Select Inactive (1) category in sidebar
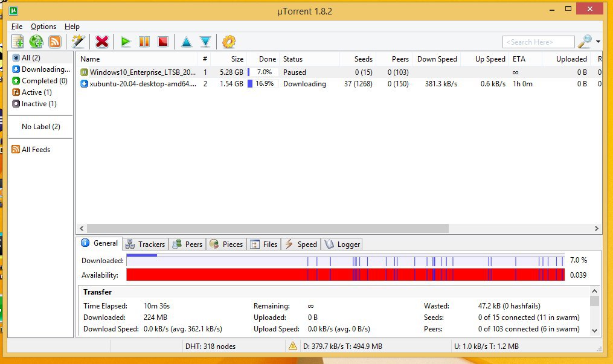Viewport: 613px width, 364px height. 40,103
